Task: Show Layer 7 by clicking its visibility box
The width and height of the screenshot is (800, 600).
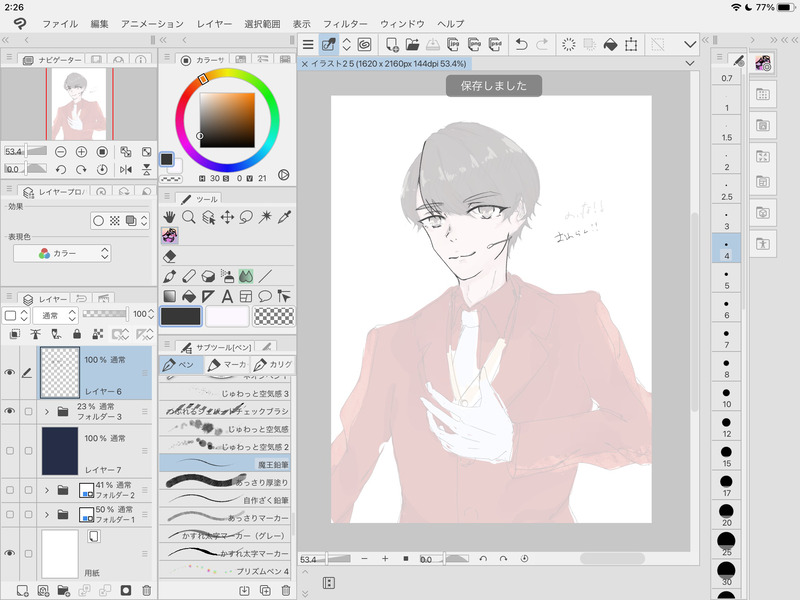Action: [10, 451]
